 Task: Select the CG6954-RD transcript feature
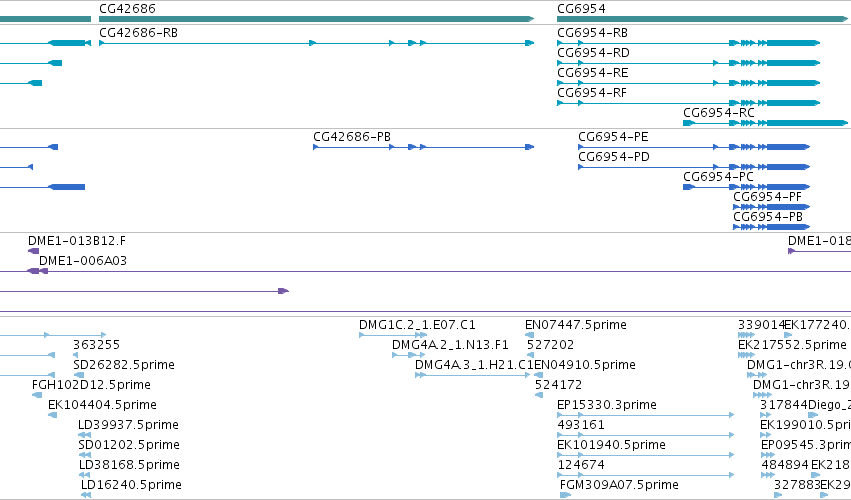coord(688,63)
